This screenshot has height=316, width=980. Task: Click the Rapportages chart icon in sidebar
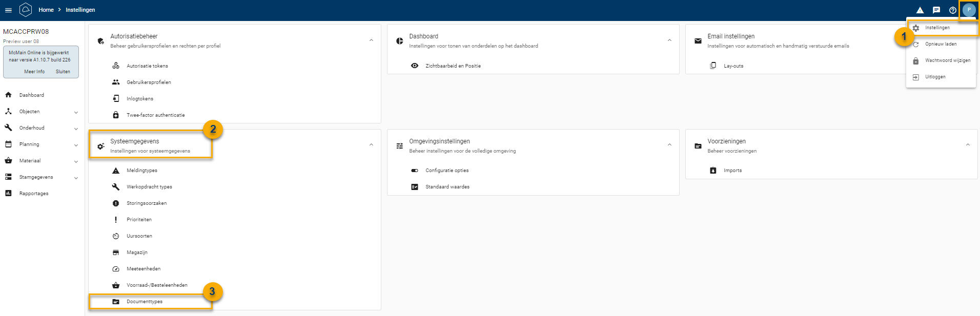pos(8,193)
